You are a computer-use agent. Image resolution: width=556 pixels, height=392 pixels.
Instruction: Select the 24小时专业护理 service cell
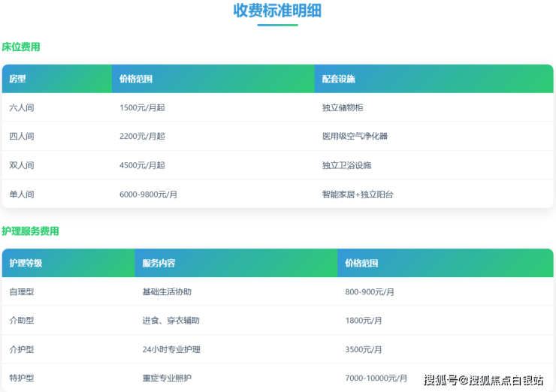[x=171, y=350]
